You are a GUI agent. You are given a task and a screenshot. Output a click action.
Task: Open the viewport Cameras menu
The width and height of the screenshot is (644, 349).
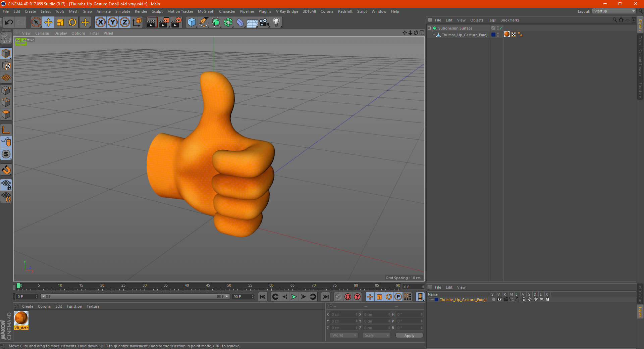[42, 33]
